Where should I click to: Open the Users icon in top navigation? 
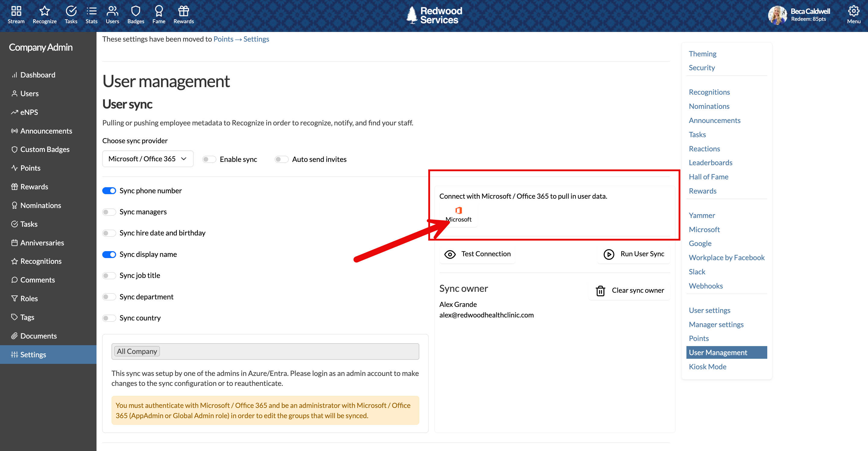(x=112, y=11)
